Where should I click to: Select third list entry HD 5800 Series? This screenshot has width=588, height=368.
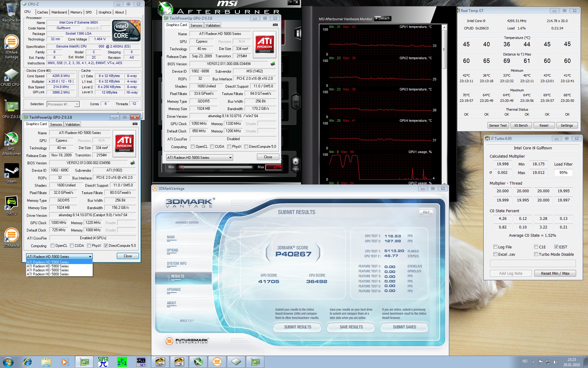click(x=59, y=270)
